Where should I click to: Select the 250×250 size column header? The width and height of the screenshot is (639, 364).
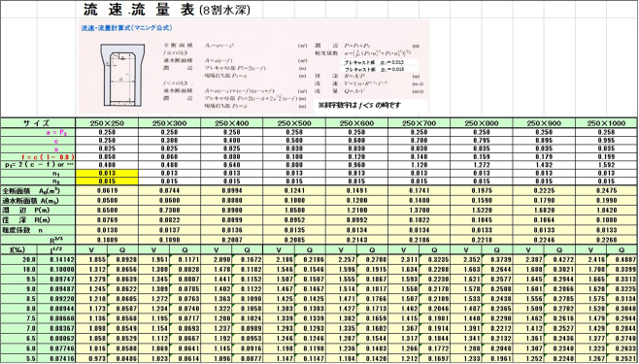pyautogui.click(x=107, y=123)
